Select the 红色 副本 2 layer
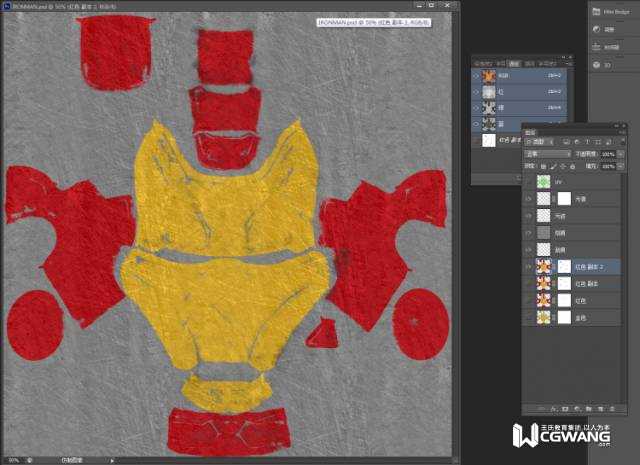 tap(572, 267)
